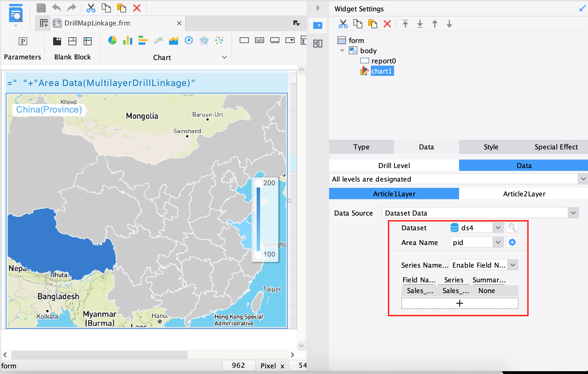
Task: Click the plus button to add series
Action: [x=460, y=303]
